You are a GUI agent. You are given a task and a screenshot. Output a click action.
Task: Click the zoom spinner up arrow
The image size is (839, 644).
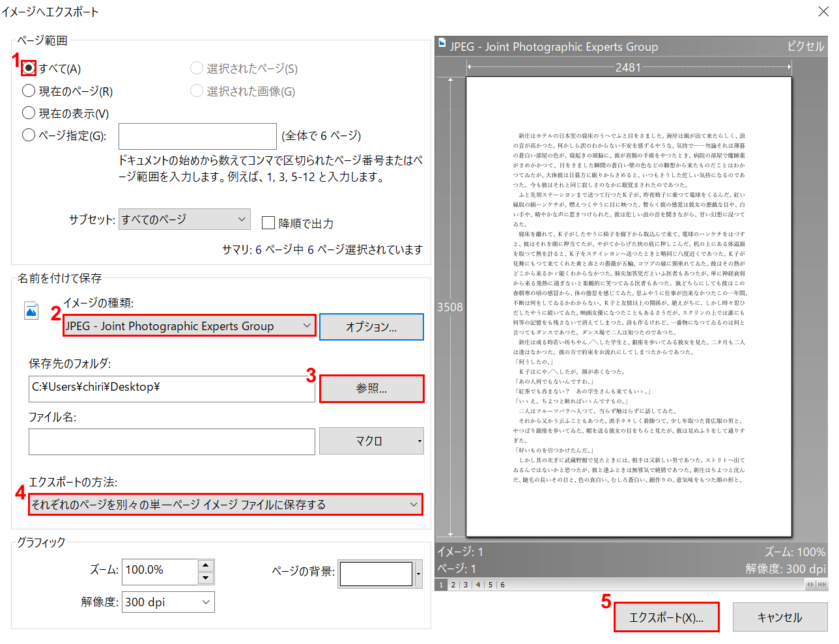(206, 565)
